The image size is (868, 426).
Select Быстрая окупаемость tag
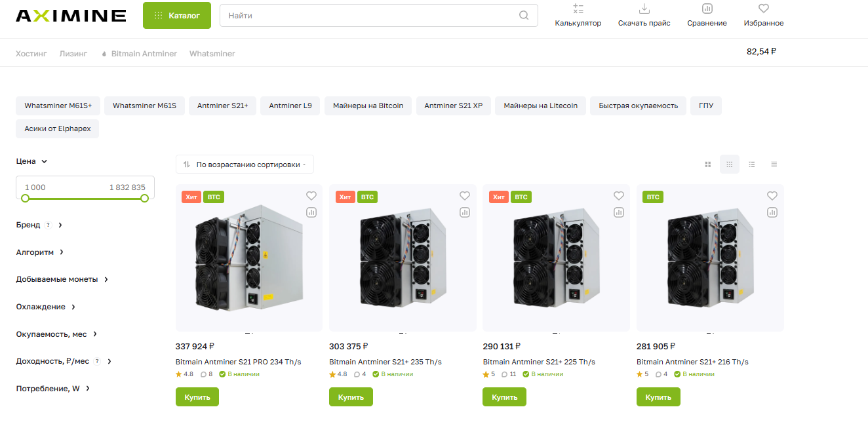(639, 106)
